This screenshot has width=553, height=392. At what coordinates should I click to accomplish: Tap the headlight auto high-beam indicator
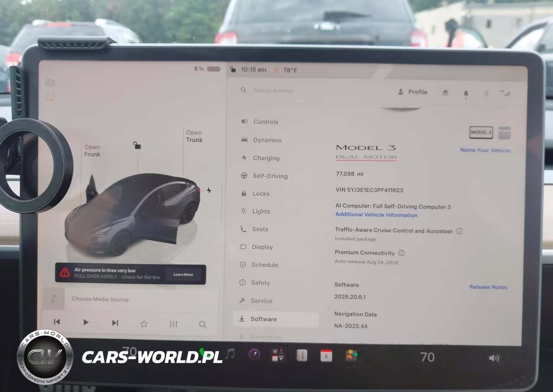point(50,82)
